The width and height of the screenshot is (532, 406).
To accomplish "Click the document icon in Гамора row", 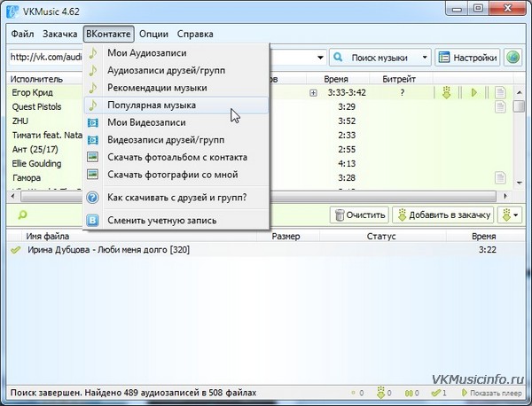I will [500, 177].
